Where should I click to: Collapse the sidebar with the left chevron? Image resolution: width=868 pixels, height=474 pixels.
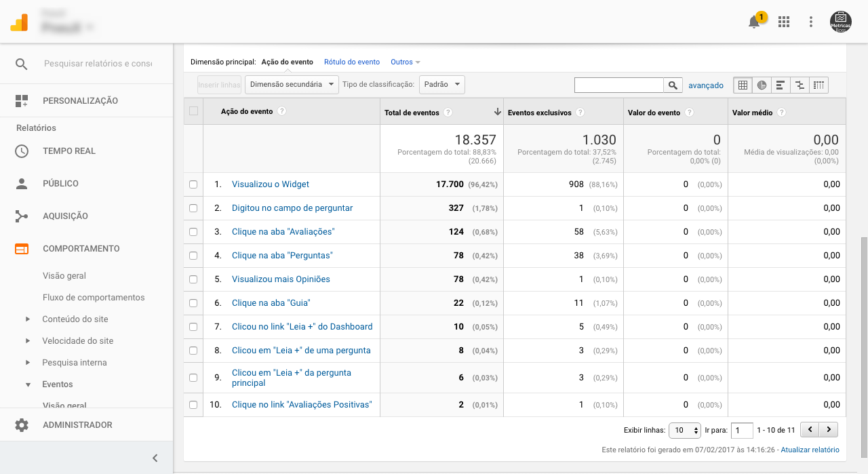click(155, 458)
